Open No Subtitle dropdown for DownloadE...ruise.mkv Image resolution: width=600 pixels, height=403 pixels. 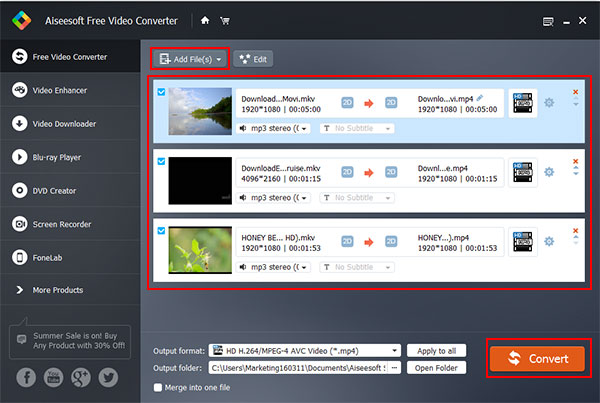(357, 198)
